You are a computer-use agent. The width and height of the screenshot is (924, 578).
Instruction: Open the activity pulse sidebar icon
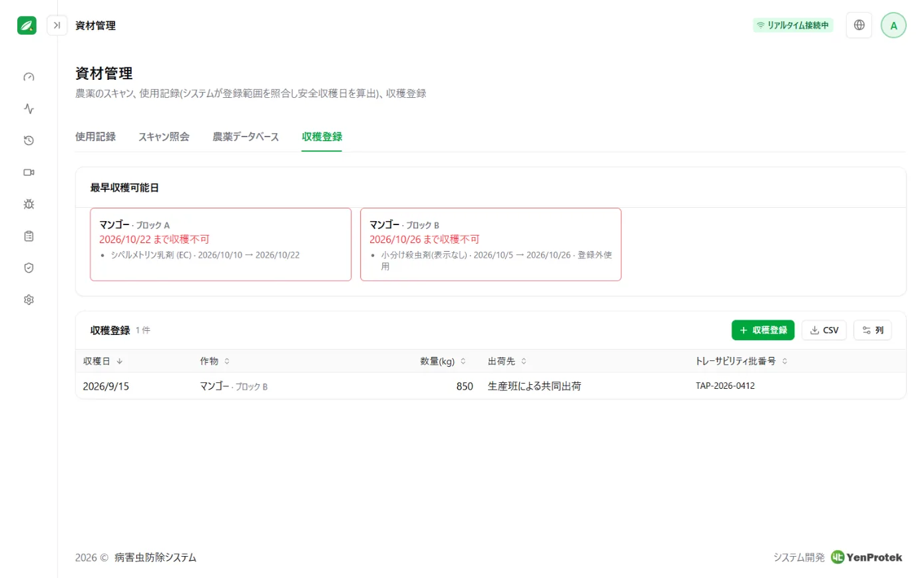pos(29,109)
